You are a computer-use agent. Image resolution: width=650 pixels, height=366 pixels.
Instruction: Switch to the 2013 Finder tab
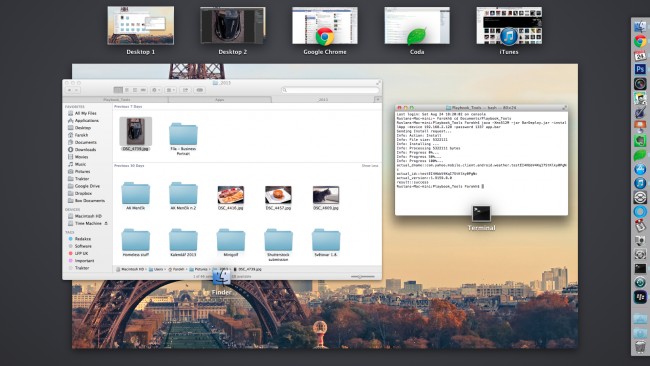pyautogui.click(x=323, y=99)
